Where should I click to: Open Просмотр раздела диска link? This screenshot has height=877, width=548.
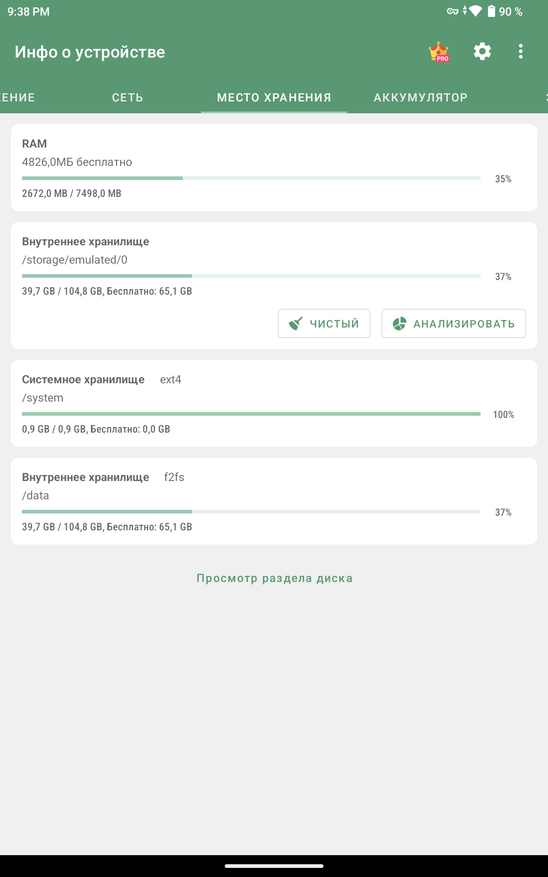[x=275, y=578]
